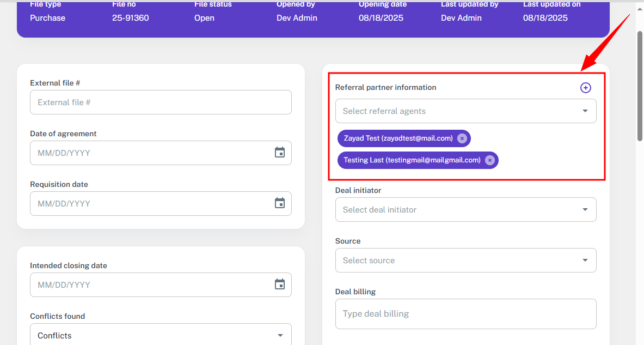This screenshot has width=644, height=345.
Task: Click into the Deal billing text field
Action: point(465,314)
